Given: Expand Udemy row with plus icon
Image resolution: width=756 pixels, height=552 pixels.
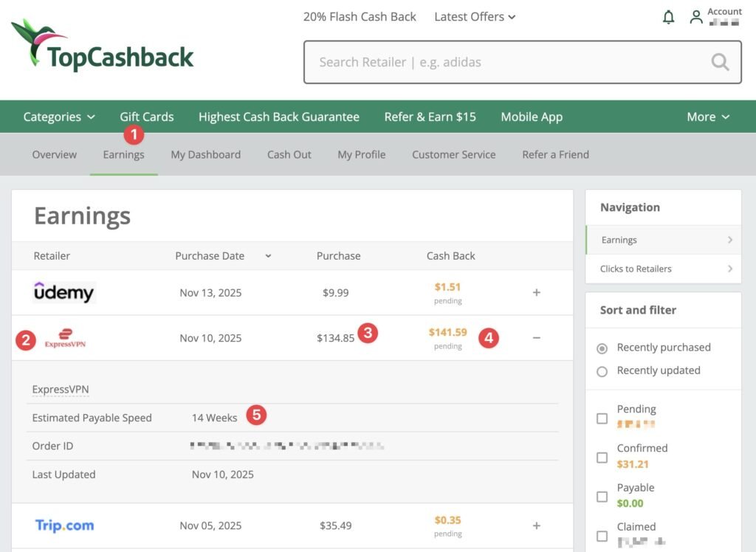Looking at the screenshot, I should 537,293.
